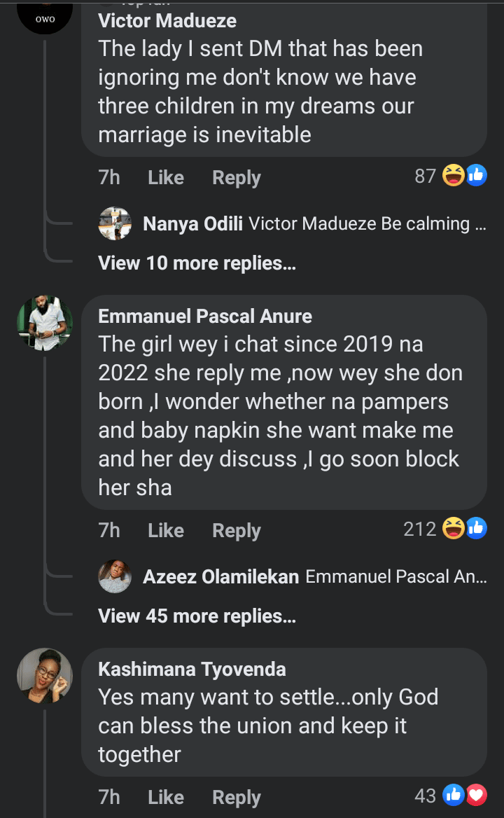The height and width of the screenshot is (818, 504).
Task: Open Nanya Odili's small avatar
Action: pyautogui.click(x=115, y=224)
